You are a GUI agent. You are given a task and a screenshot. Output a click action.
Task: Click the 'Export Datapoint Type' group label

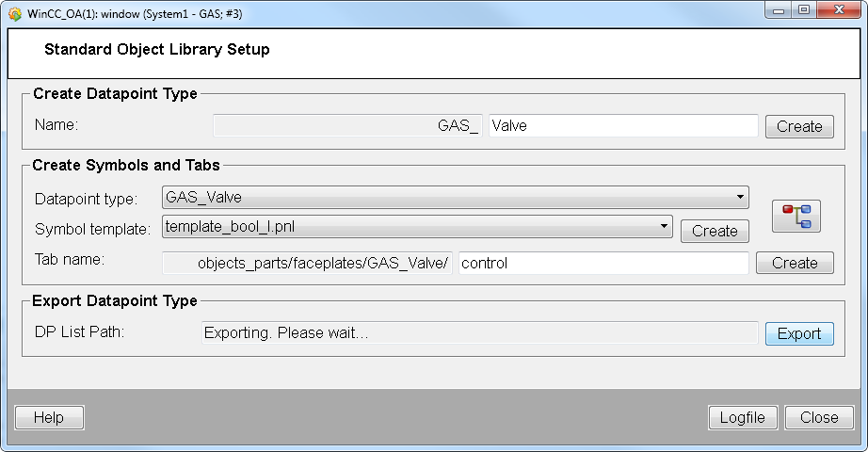tap(115, 300)
